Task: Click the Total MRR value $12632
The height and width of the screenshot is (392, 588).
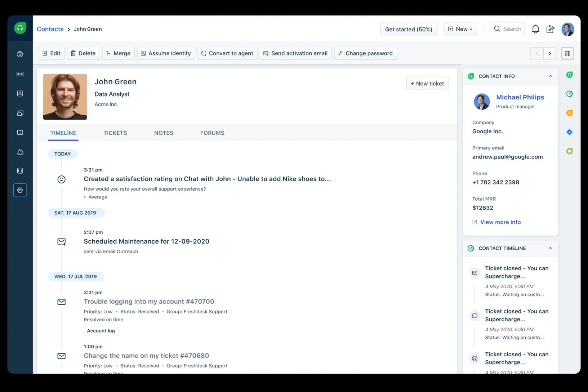Action: [x=483, y=208]
